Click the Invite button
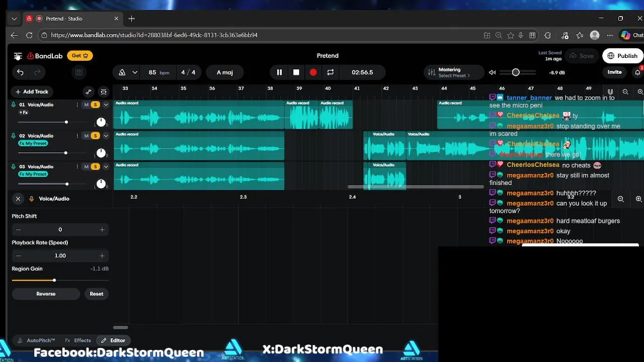 tap(614, 72)
